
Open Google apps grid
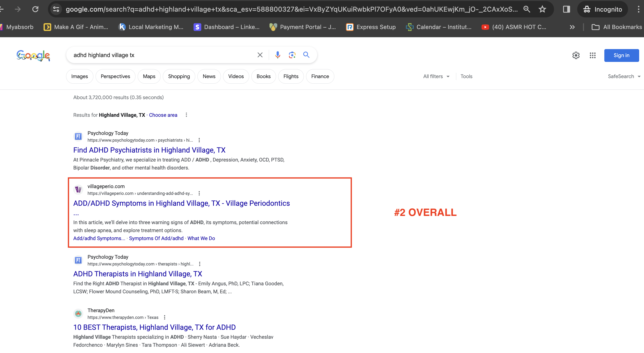point(592,55)
